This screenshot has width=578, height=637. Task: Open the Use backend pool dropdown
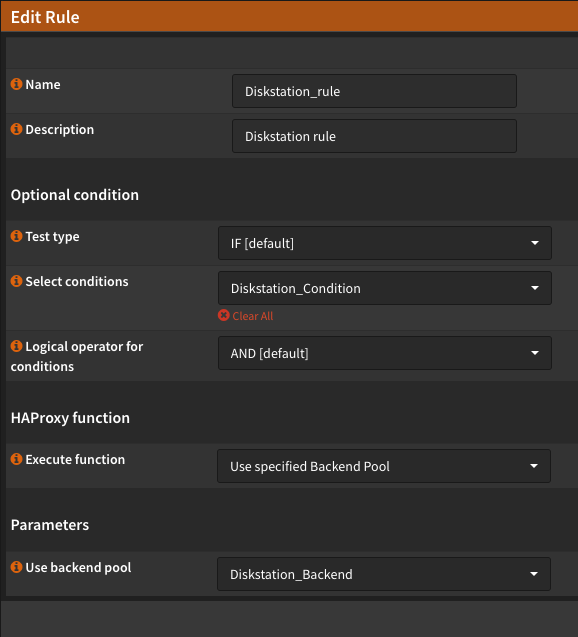pos(384,574)
